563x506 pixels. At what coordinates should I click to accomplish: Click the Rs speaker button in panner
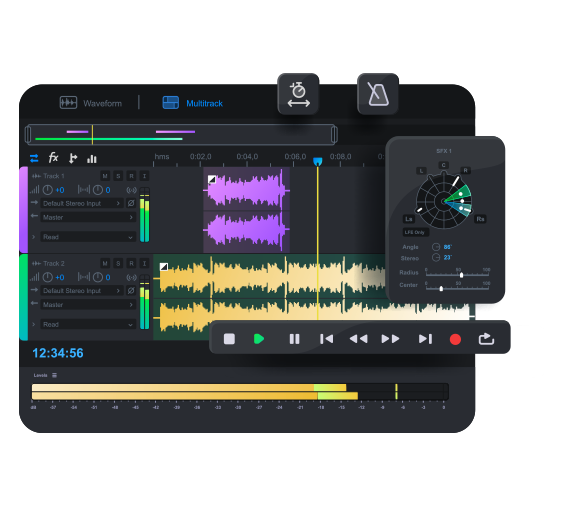click(480, 219)
